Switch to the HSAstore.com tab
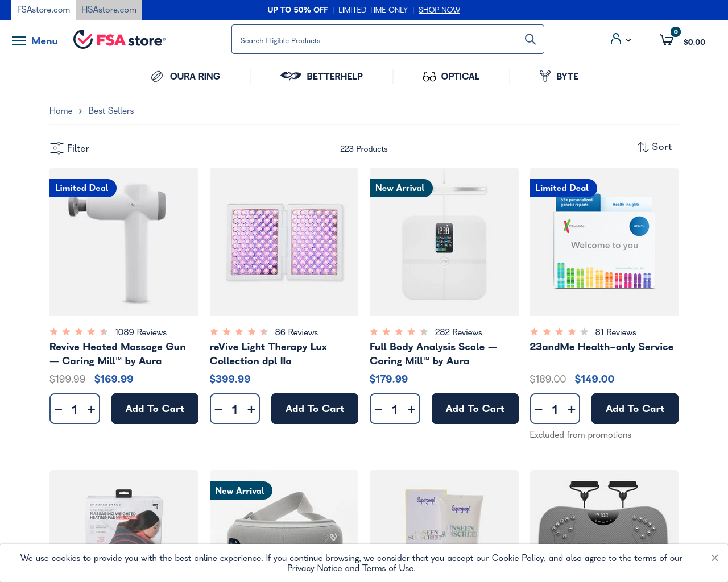Image resolution: width=728 pixels, height=582 pixels. point(109,10)
